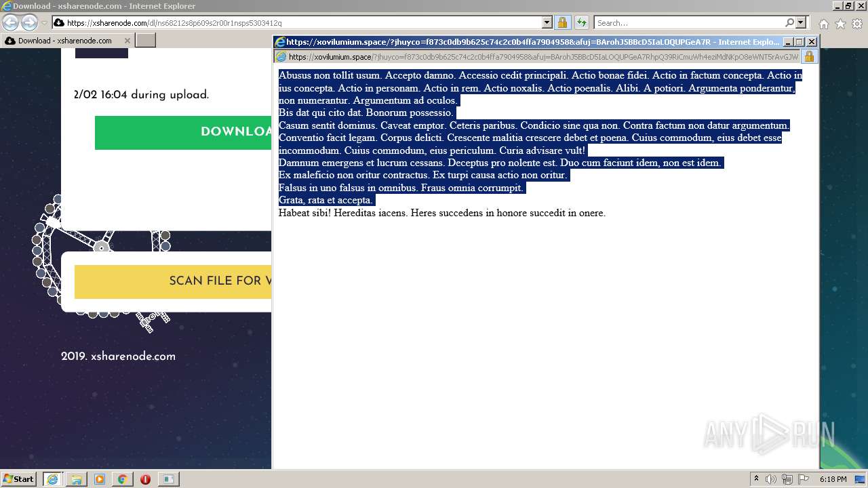
Task: Click the text 'Habeat sibi! Hereditas iacens.'
Action: tap(343, 213)
